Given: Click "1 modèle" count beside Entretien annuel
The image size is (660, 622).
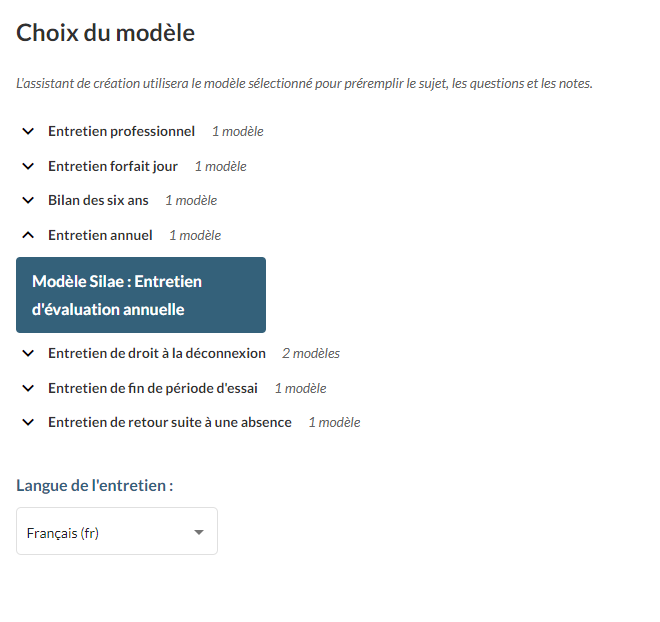Looking at the screenshot, I should pos(195,235).
